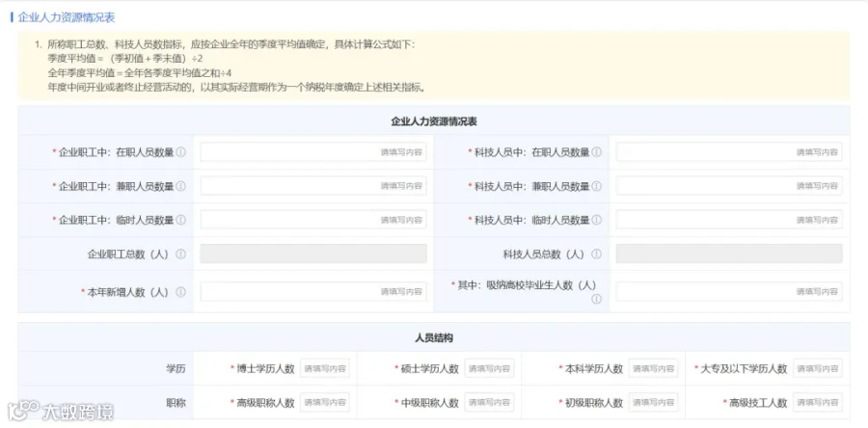Click the 其中：吸纳高校毕业生人数 label
The height and width of the screenshot is (428, 868).
point(526,285)
